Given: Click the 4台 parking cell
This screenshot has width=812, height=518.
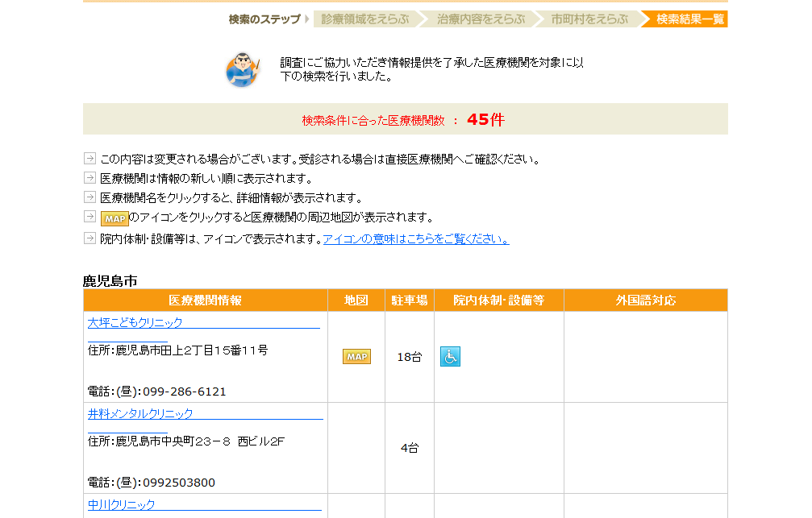Looking at the screenshot, I should click(x=409, y=448).
